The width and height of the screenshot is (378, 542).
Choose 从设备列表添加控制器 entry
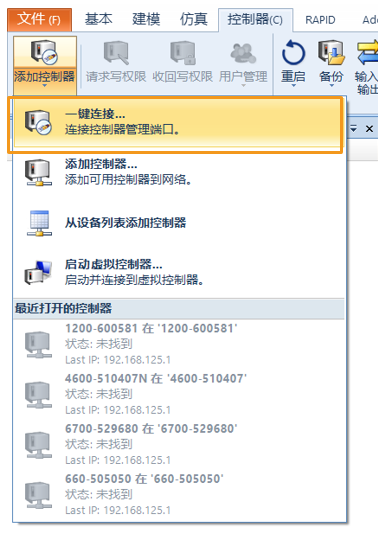pos(179,223)
